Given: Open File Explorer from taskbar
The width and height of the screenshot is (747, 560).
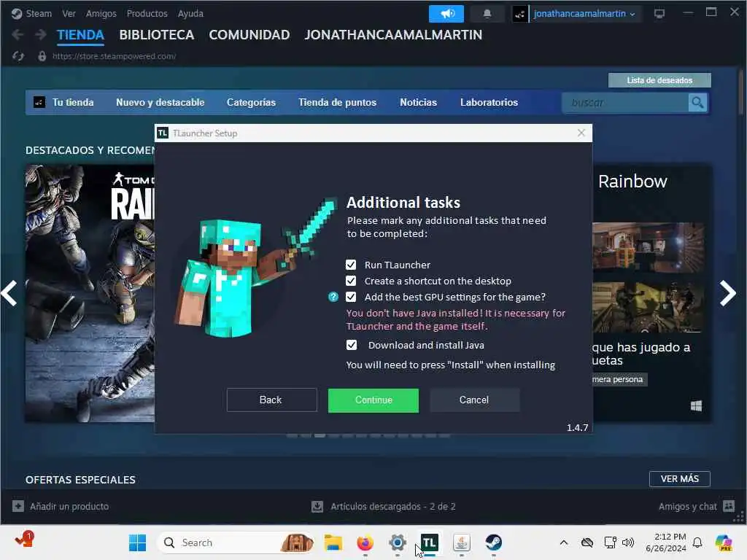Looking at the screenshot, I should tap(333, 542).
